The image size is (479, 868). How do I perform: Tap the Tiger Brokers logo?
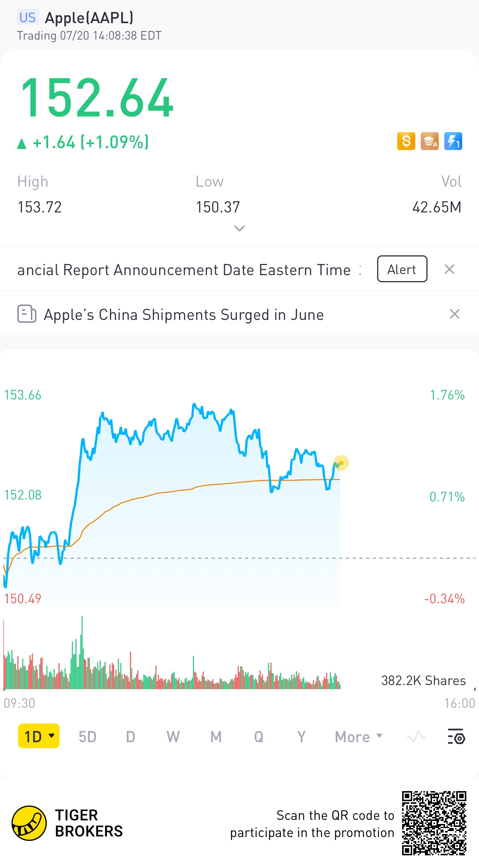coord(29,823)
